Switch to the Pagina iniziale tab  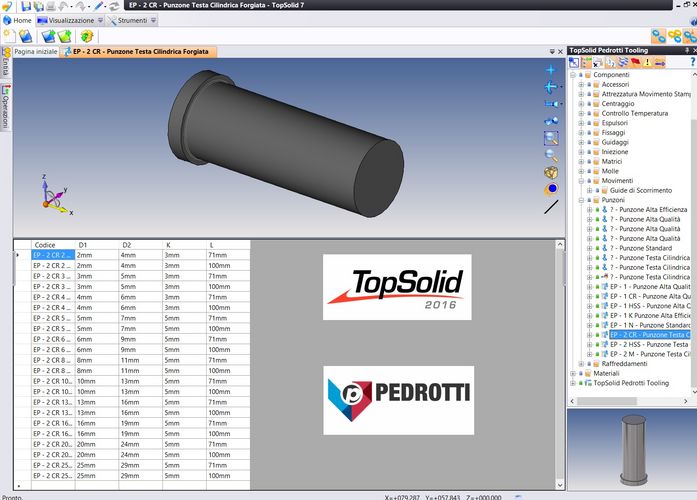(x=36, y=50)
